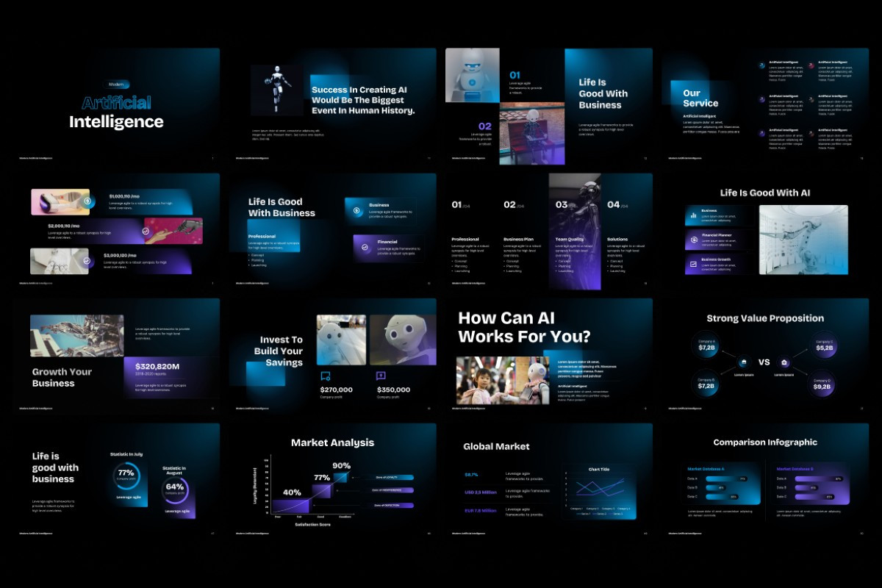This screenshot has width=882, height=588.
Task: Open the How Can AI Works For You slide
Action: (x=549, y=356)
